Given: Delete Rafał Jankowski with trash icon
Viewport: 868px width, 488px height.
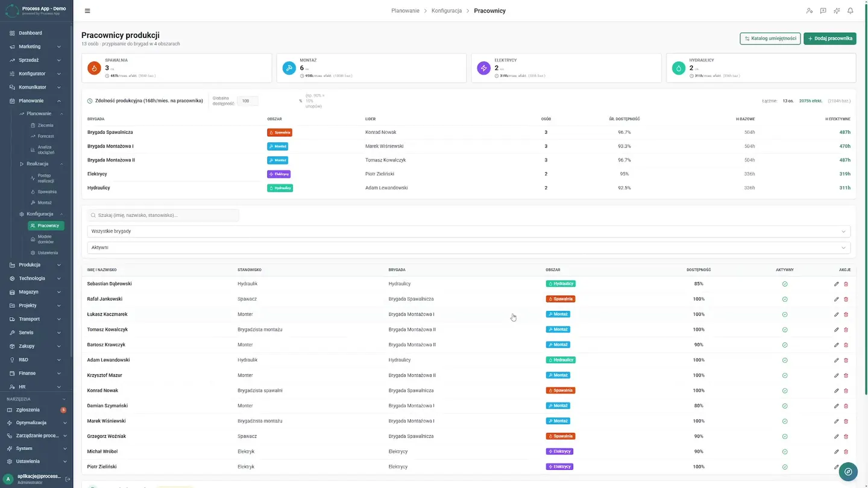Looking at the screenshot, I should 846,299.
